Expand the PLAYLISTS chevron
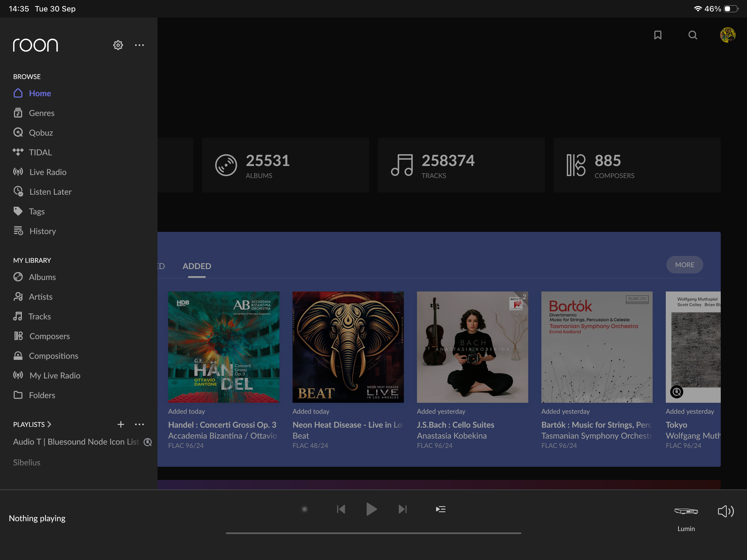 tap(49, 424)
